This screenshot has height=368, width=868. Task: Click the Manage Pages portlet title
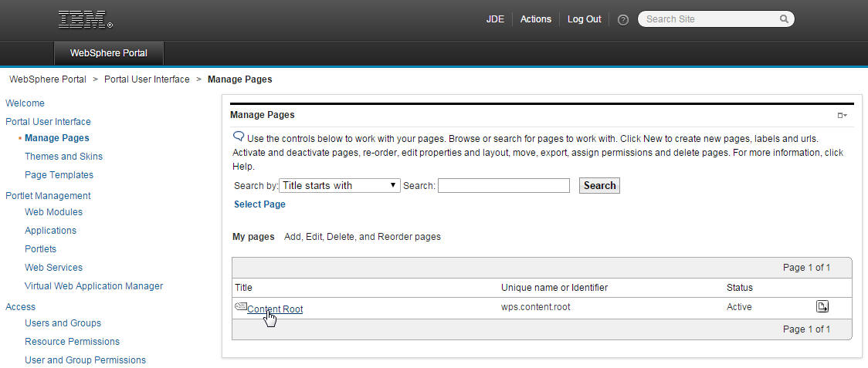click(263, 115)
